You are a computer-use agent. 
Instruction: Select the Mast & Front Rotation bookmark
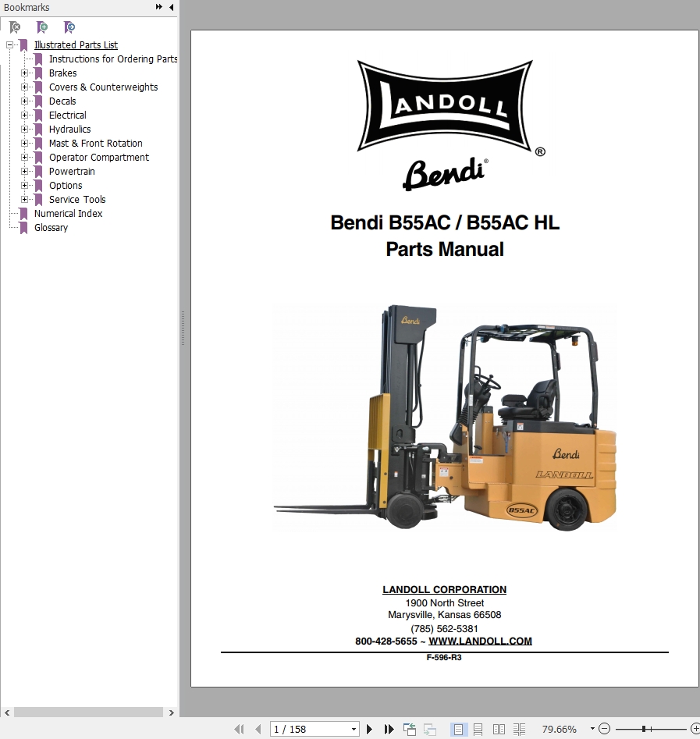(96, 144)
